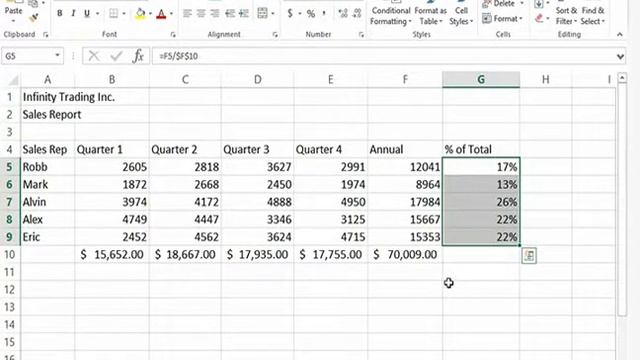Select the Eric name cell
Viewport: 640px width, 360px height.
47,237
